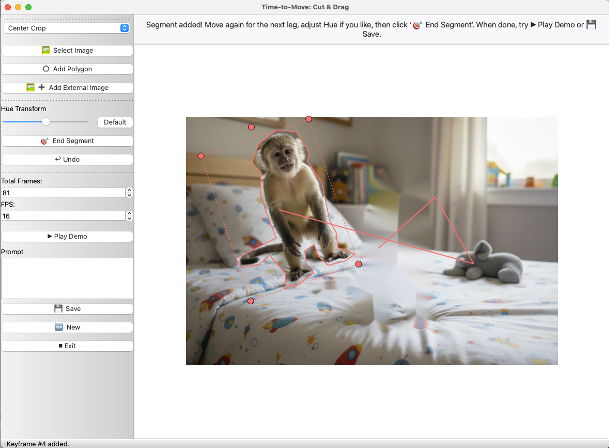The width and height of the screenshot is (609, 448).
Task: Click the top-right corner handle of the polygon box
Action: pyautogui.click(x=309, y=119)
